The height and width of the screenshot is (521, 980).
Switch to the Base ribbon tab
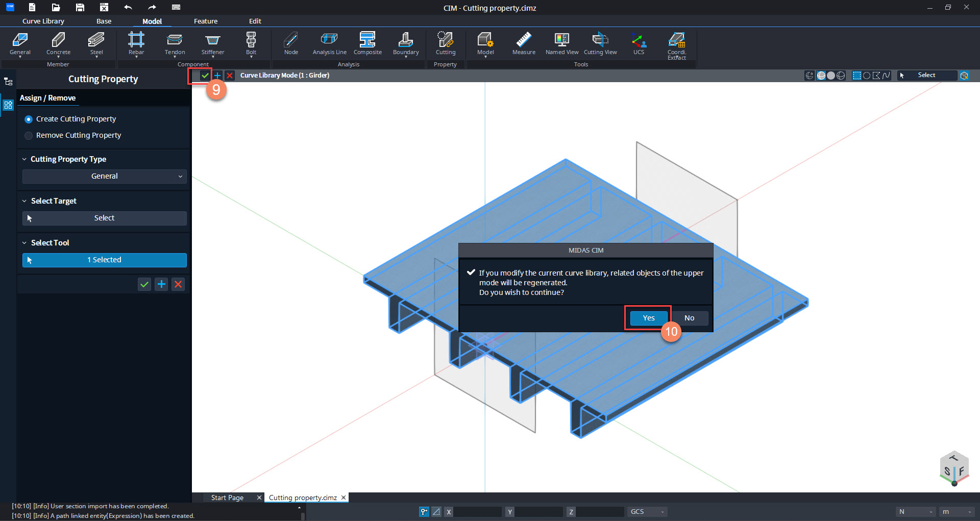pyautogui.click(x=104, y=21)
